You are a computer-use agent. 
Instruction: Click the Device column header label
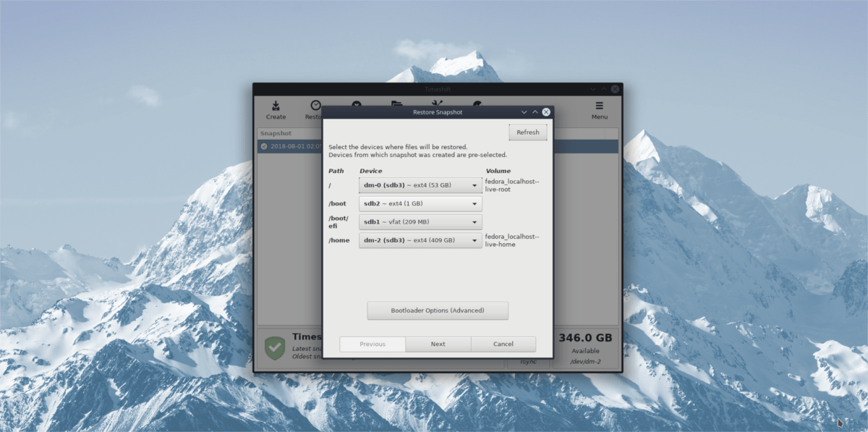pos(371,171)
